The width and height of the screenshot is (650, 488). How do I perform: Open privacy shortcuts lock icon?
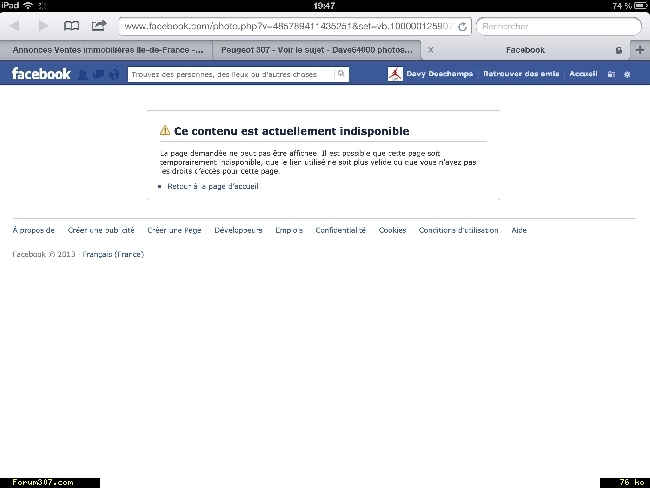611,74
